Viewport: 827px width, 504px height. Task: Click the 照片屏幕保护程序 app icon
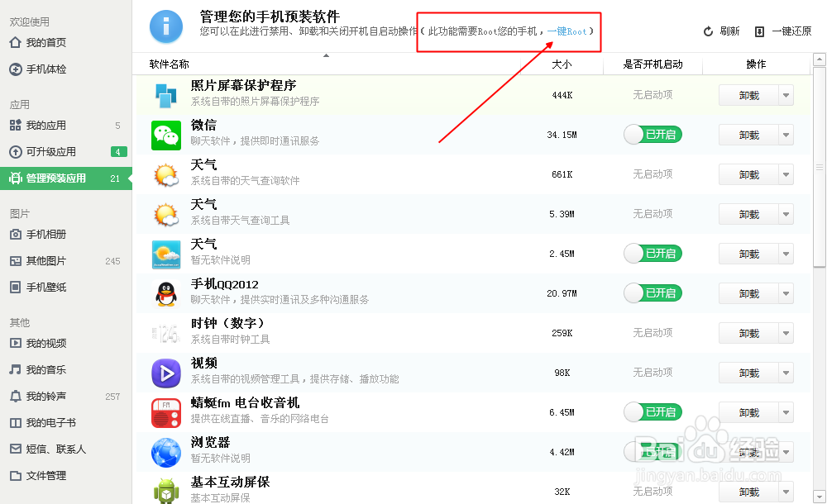tap(166, 96)
